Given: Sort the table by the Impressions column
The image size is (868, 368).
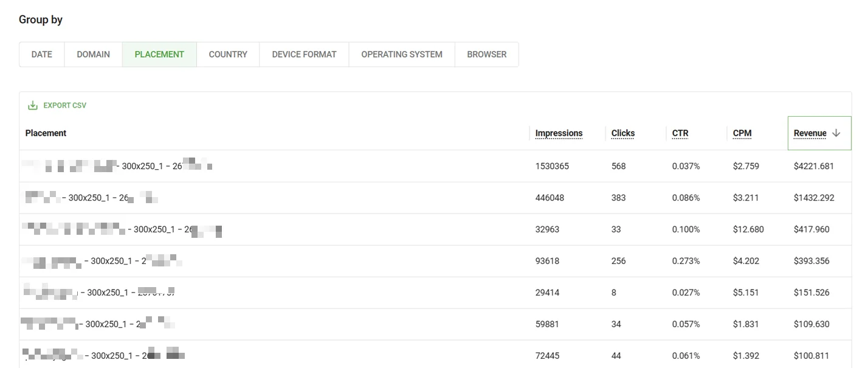Looking at the screenshot, I should [x=559, y=133].
